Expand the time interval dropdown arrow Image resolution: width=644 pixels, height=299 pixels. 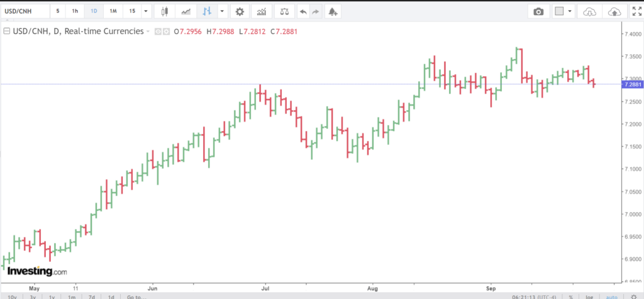click(x=146, y=11)
